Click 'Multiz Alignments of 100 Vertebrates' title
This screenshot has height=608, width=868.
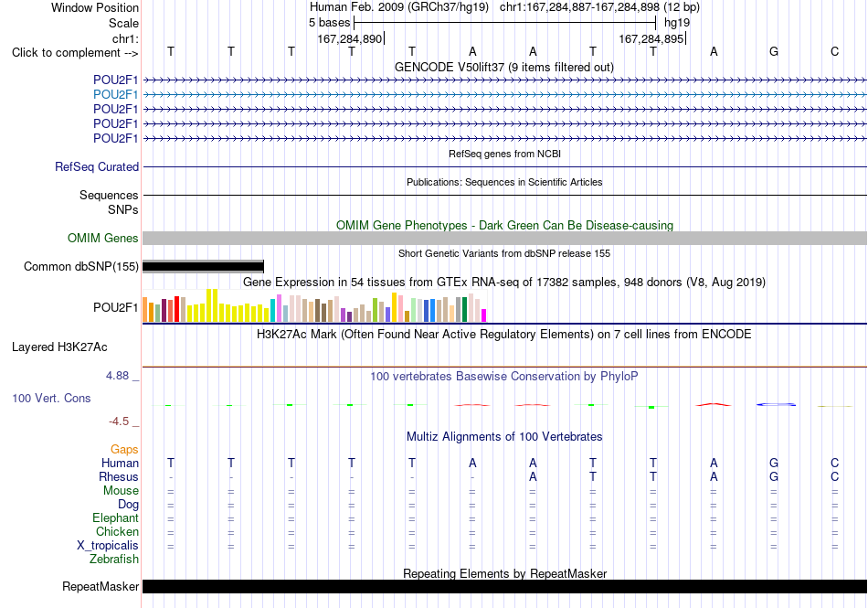click(504, 437)
